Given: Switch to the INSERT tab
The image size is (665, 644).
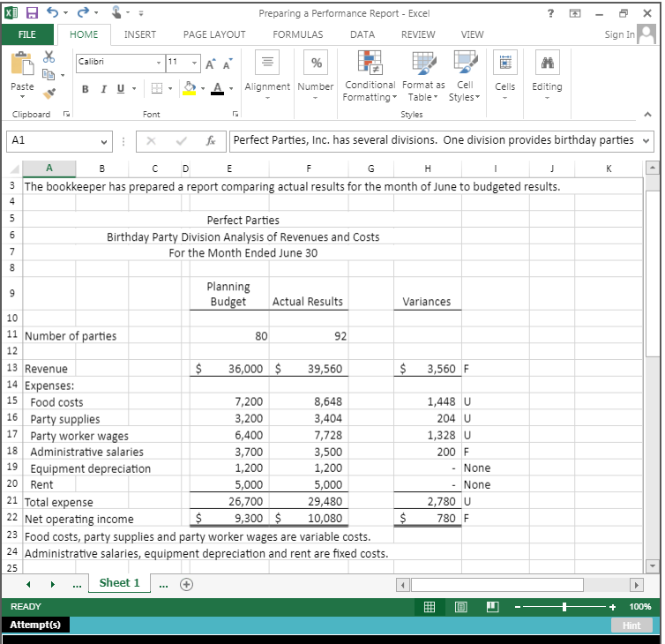Looking at the screenshot, I should click(x=140, y=34).
